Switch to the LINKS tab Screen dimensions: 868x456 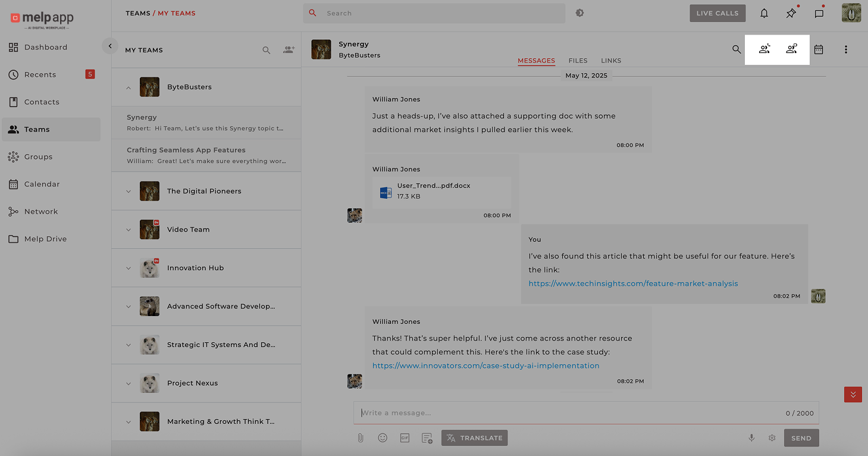click(x=611, y=61)
